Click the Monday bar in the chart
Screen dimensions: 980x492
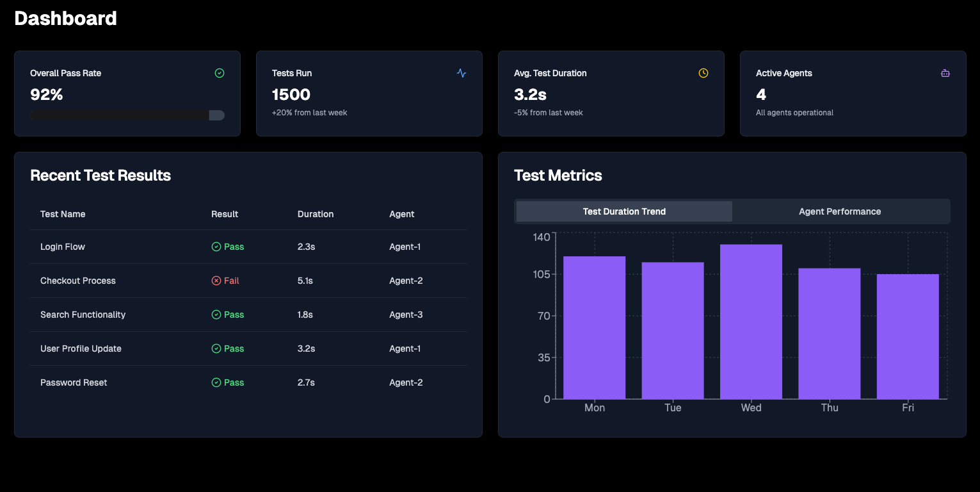(x=594, y=327)
